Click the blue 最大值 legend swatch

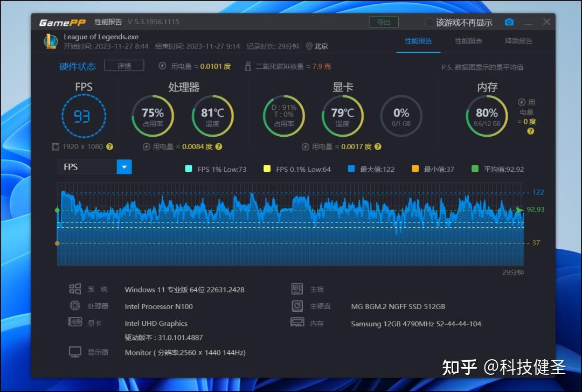pos(351,169)
